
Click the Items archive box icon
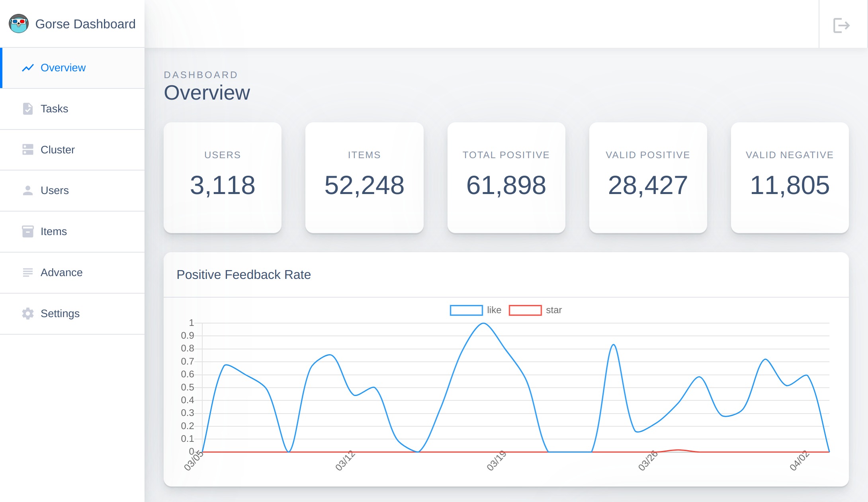(x=27, y=231)
